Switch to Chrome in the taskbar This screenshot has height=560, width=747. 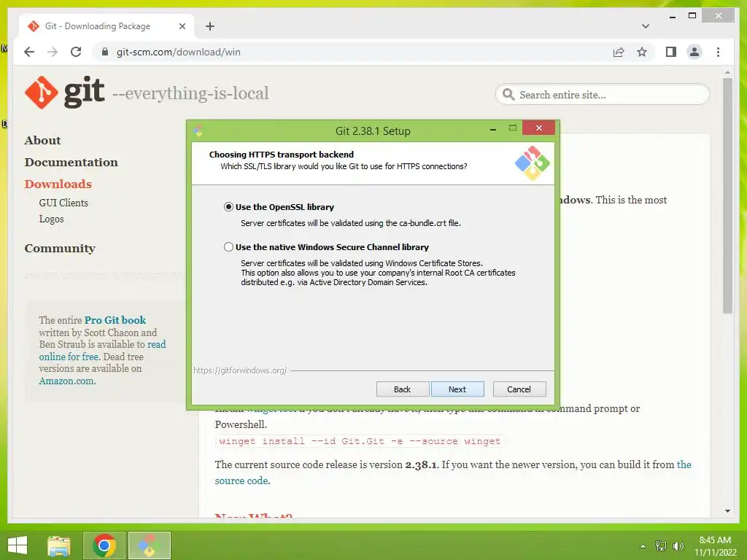pyautogui.click(x=104, y=545)
